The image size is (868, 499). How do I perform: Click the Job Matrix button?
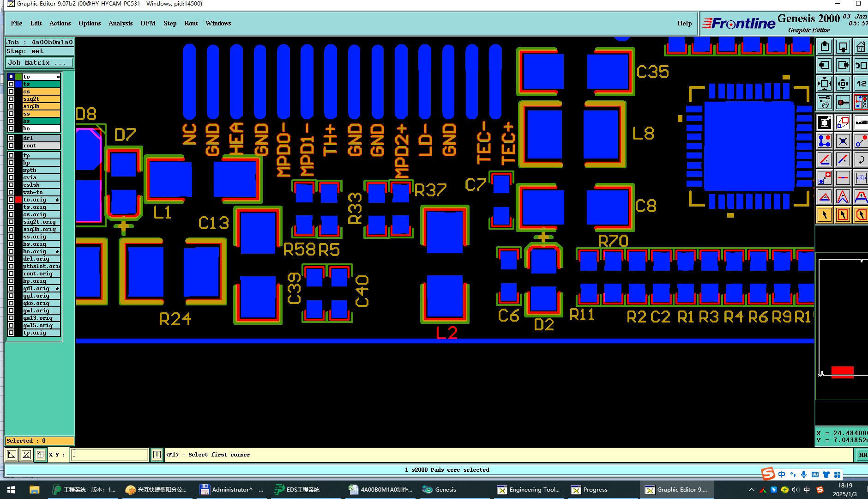(x=39, y=62)
